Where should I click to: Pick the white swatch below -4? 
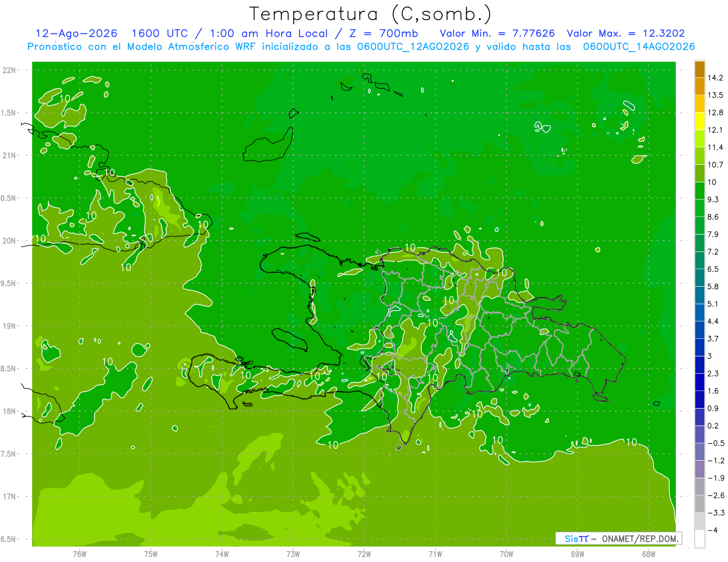(x=699, y=538)
